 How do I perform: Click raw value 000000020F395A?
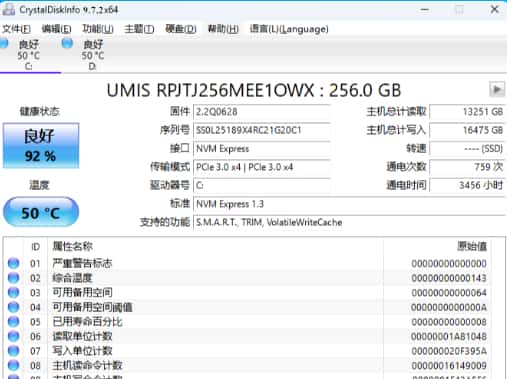point(449,351)
